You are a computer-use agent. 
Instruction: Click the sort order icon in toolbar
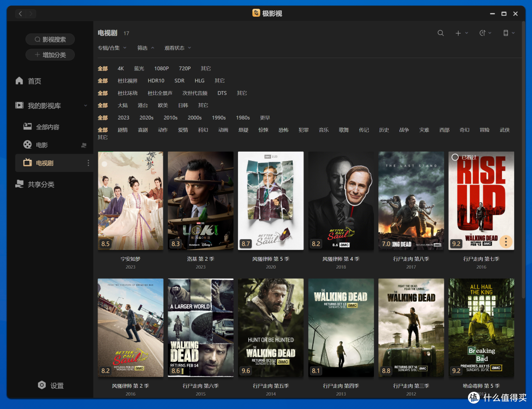(485, 33)
